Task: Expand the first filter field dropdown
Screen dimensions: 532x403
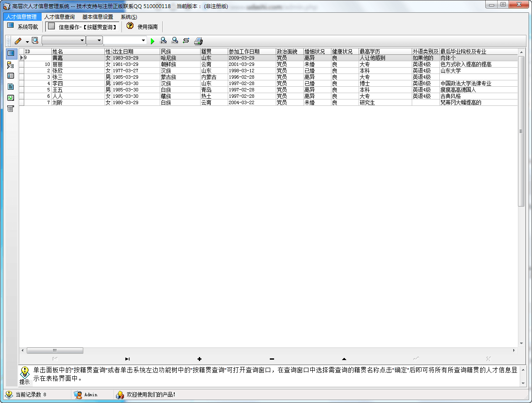Action: 82,40
